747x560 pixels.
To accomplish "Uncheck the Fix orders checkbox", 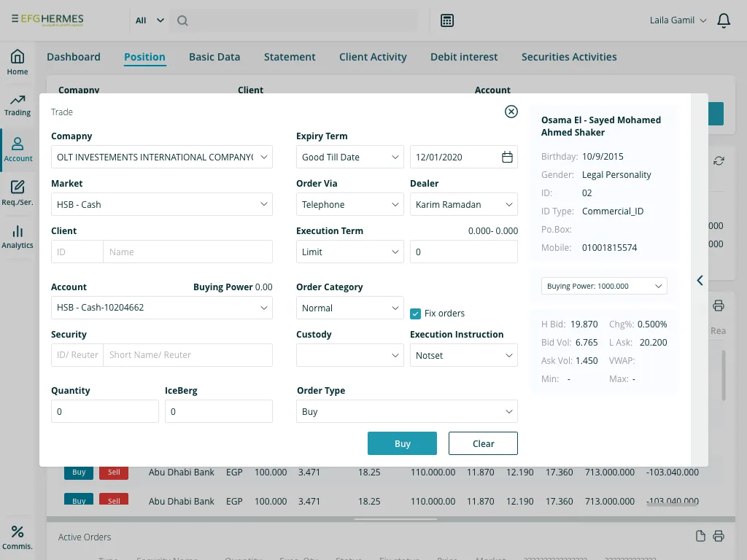I will click(x=415, y=313).
